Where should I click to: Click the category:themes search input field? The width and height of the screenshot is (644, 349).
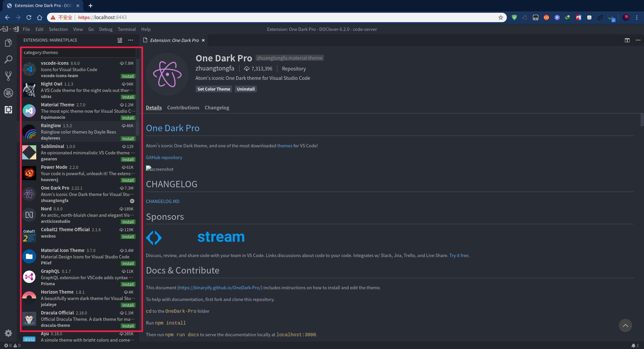[79, 52]
